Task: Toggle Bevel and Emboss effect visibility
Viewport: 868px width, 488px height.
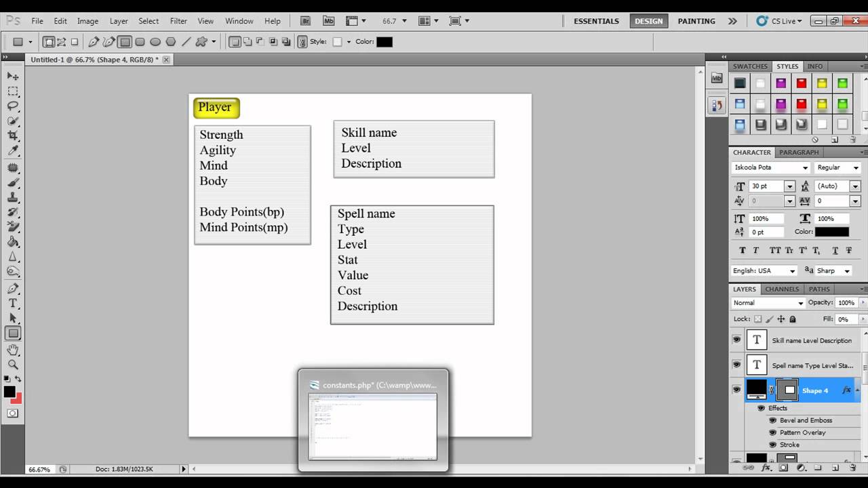Action: (x=772, y=420)
